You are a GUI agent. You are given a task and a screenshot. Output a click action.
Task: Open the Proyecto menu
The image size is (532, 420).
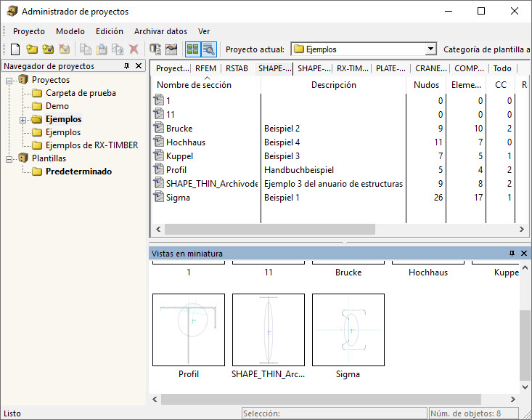[29, 31]
